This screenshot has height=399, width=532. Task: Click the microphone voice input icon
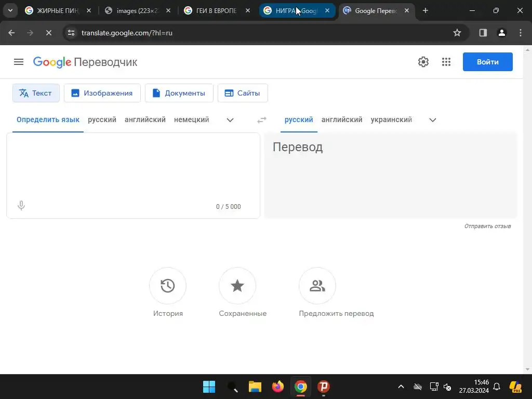pos(21,206)
